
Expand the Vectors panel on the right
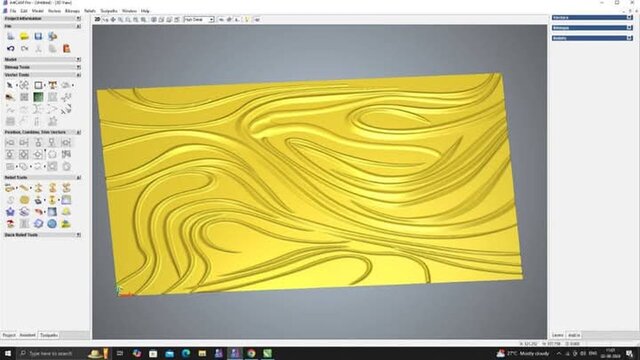click(629, 18)
